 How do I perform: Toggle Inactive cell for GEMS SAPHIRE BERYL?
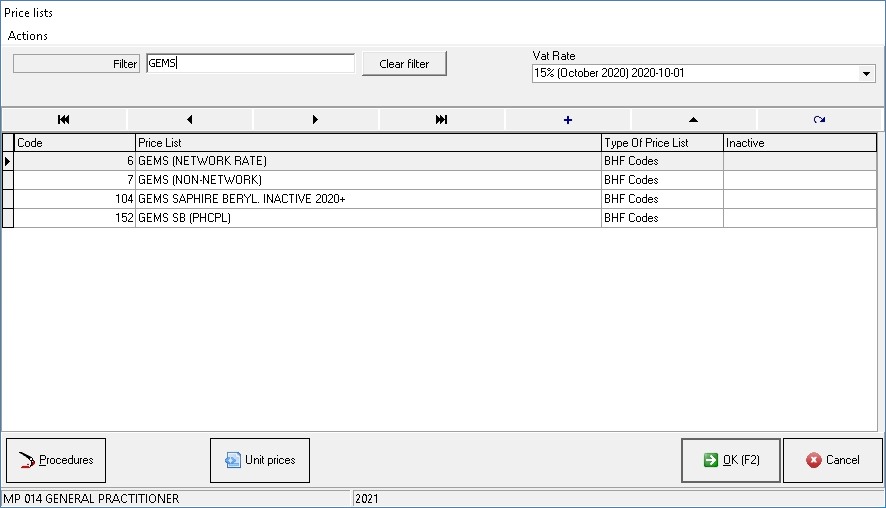799,199
